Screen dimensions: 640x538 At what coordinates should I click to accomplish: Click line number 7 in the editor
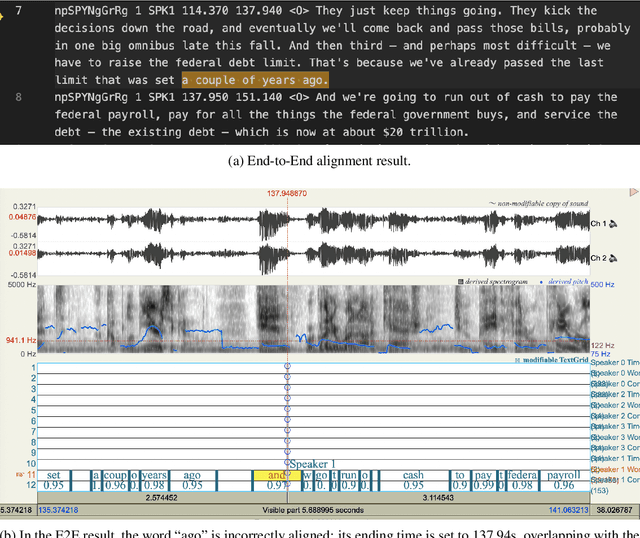point(18,11)
